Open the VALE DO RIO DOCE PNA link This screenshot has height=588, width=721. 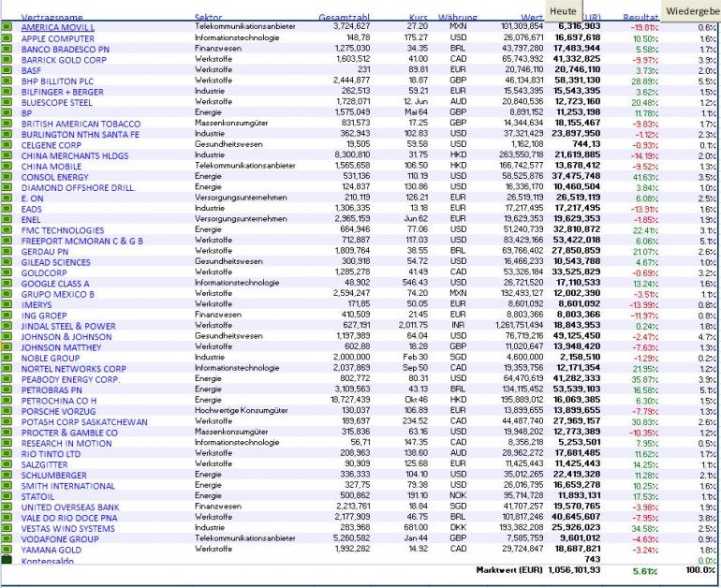(x=69, y=518)
